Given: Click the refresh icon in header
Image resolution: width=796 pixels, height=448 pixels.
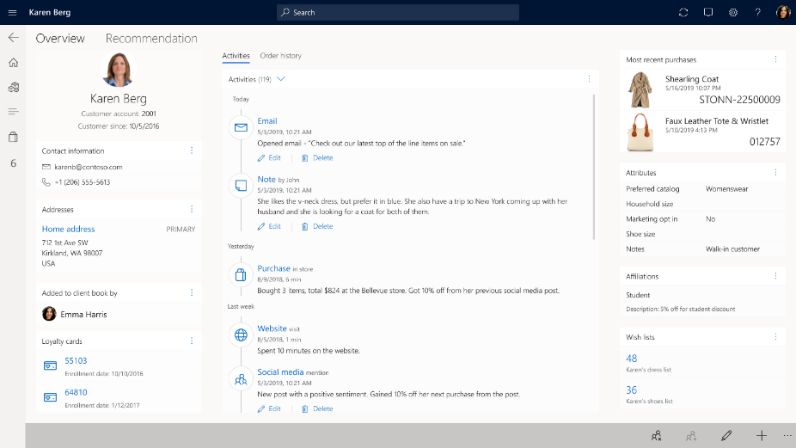Looking at the screenshot, I should (683, 12).
